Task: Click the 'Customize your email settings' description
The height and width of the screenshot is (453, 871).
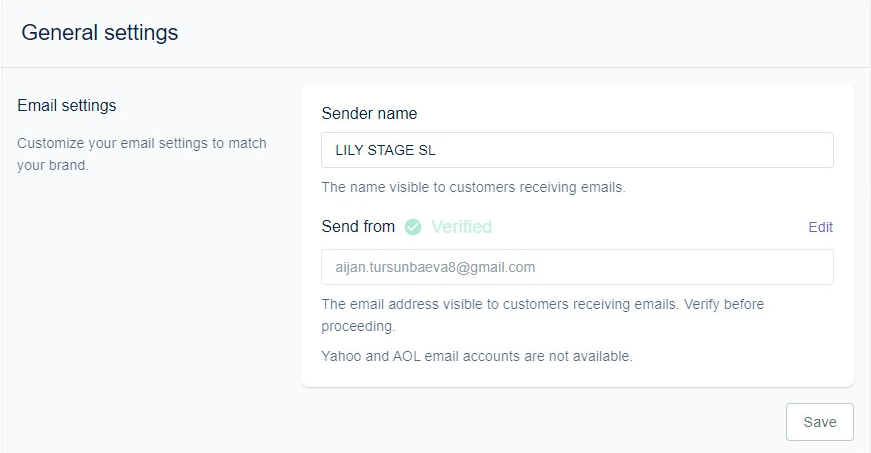Action: [x=142, y=143]
